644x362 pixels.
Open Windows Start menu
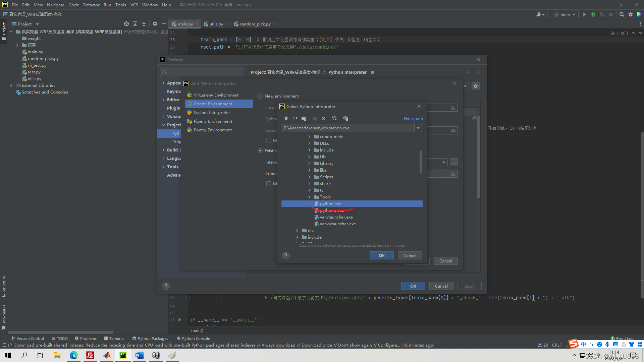tap(8, 355)
